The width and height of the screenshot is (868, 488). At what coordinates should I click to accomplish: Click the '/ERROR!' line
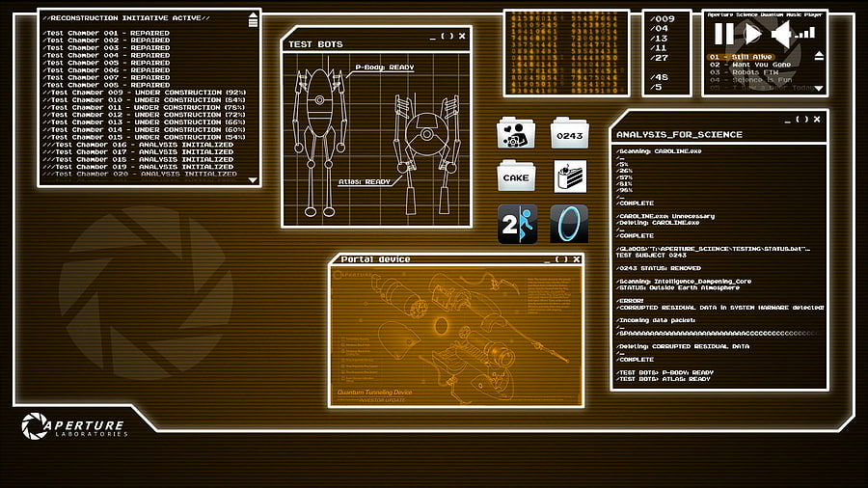click(x=630, y=301)
